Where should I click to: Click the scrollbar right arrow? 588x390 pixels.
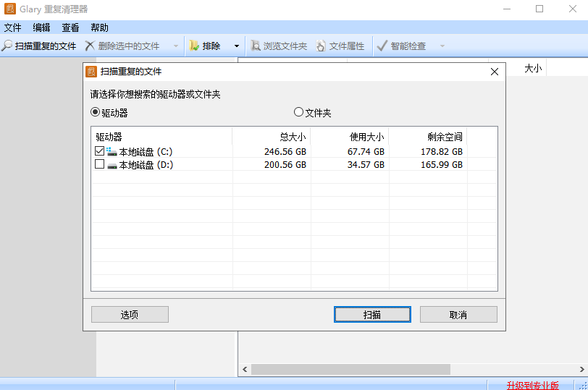coord(582,370)
